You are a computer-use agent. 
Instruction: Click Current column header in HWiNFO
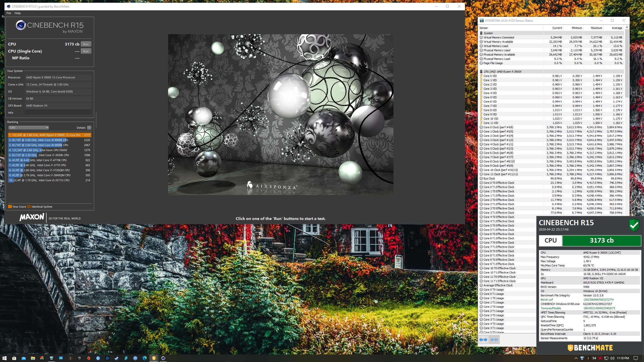(x=553, y=28)
